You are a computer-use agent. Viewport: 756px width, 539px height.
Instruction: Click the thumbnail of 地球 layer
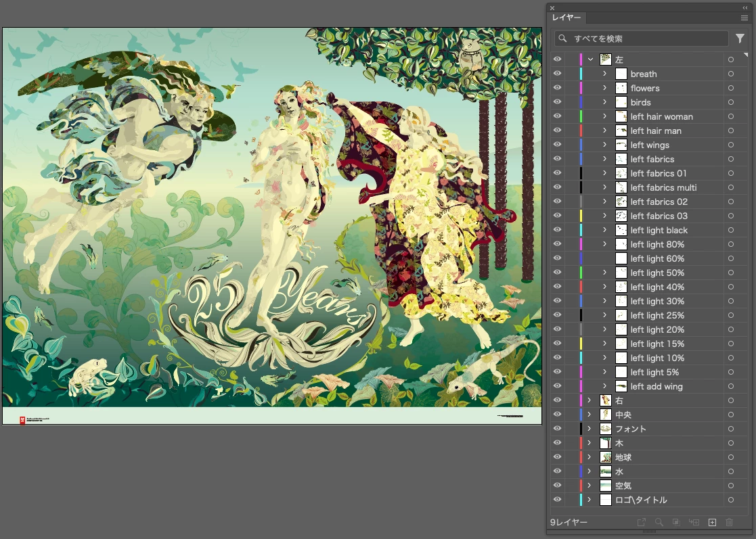tap(606, 456)
